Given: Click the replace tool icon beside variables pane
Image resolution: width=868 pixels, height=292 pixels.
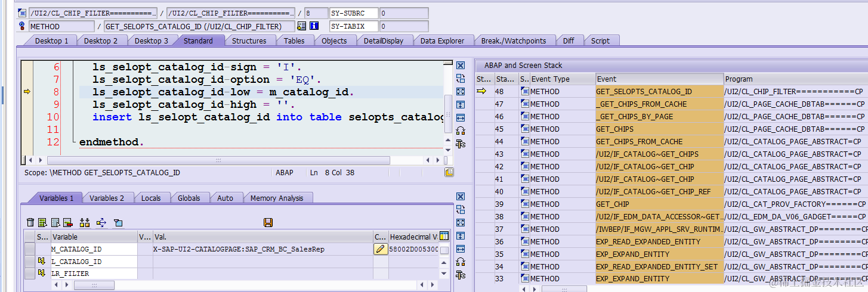Looking at the screenshot, I should point(461,209).
